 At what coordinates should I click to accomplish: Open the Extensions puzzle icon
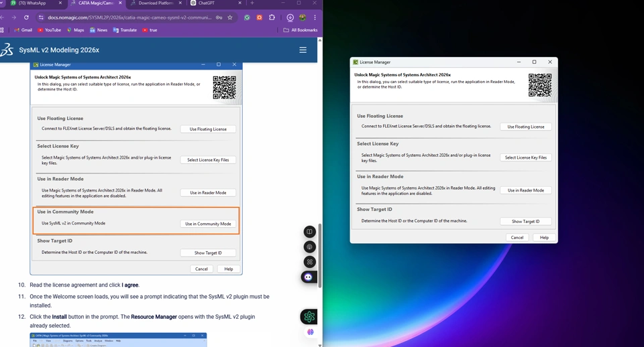[272, 17]
